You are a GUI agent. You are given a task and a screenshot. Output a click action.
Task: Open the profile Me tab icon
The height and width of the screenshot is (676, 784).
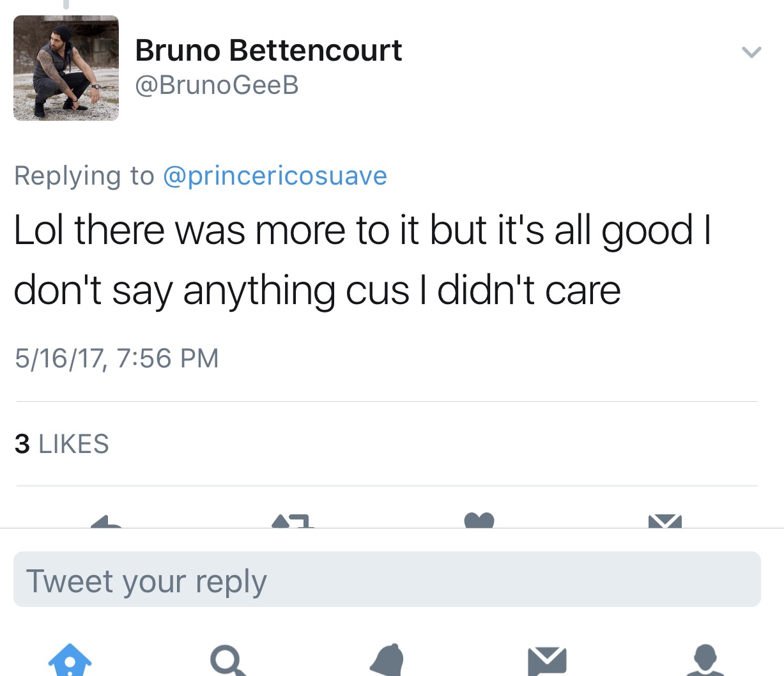tap(705, 660)
